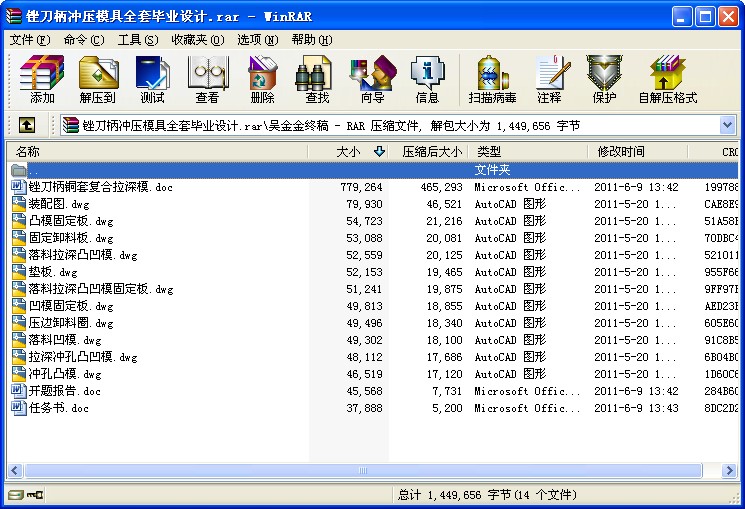The width and height of the screenshot is (745, 509).
Task: Open the 工具(S) menu
Action: coord(138,39)
